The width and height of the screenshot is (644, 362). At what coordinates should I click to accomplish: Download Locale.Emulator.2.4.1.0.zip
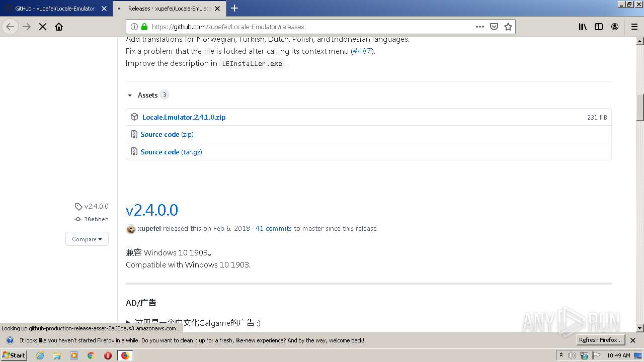tap(184, 117)
